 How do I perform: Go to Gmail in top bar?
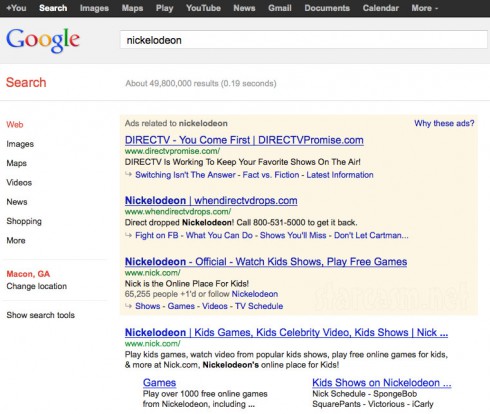[x=280, y=8]
